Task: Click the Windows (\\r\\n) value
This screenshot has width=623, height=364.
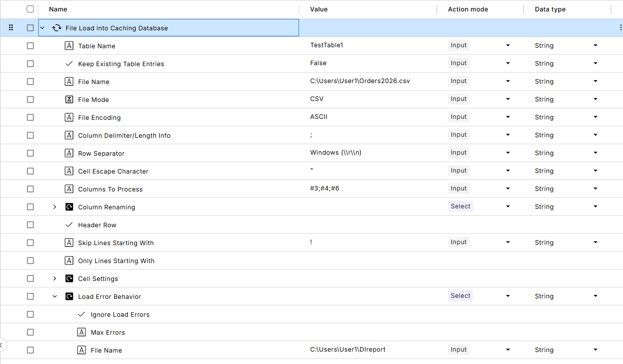Action: pyautogui.click(x=336, y=153)
